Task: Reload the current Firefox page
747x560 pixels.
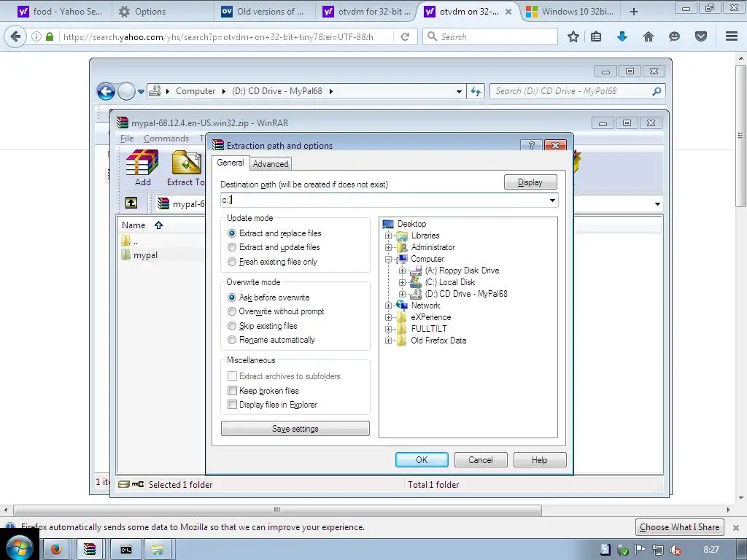Action: (x=406, y=36)
